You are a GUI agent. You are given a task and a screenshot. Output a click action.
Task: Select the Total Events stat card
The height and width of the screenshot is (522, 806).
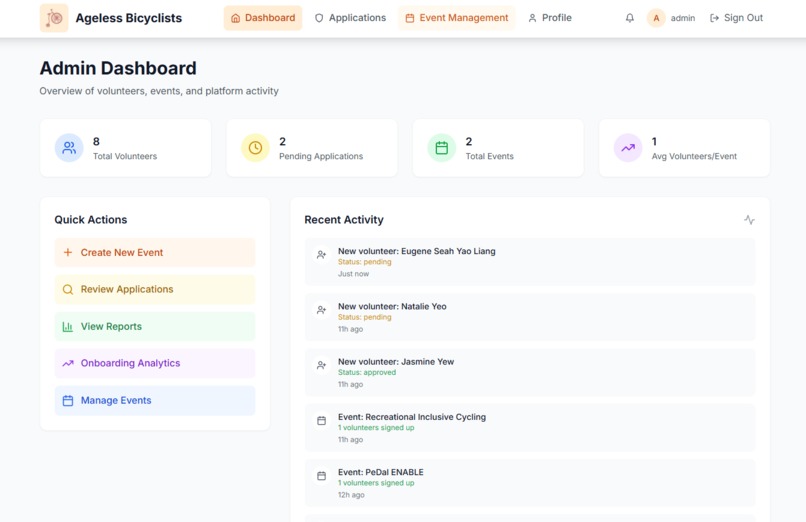pyautogui.click(x=498, y=148)
